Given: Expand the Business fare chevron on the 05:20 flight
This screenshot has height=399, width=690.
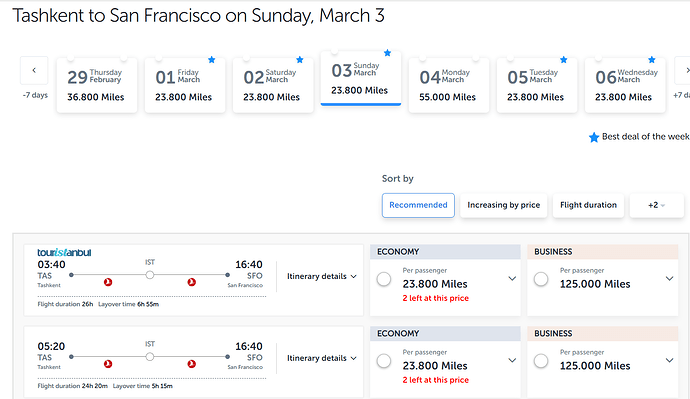Looking at the screenshot, I should (669, 360).
